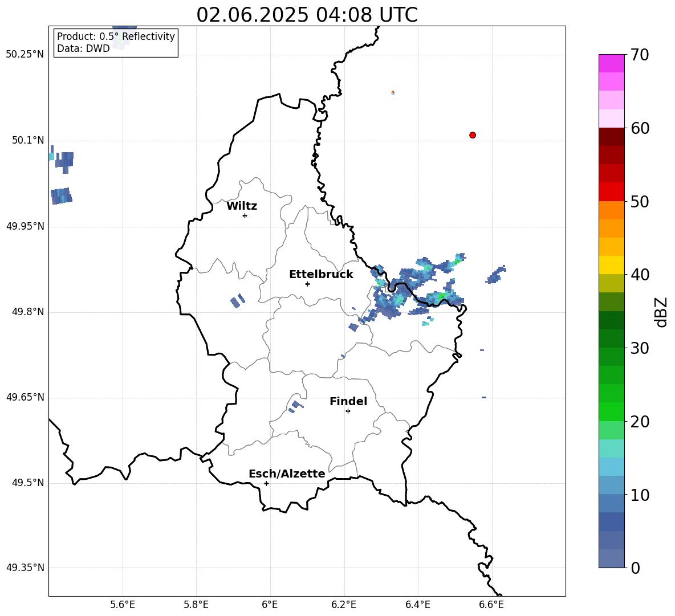Click the Ettelbruck station cross marker
675x616 pixels.
(x=307, y=284)
